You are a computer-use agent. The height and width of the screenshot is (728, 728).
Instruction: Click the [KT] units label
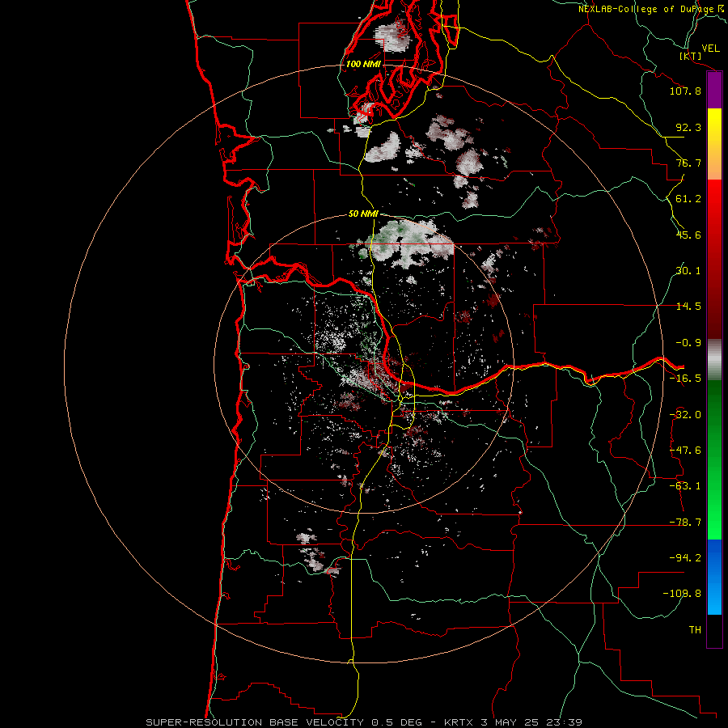[x=691, y=56]
